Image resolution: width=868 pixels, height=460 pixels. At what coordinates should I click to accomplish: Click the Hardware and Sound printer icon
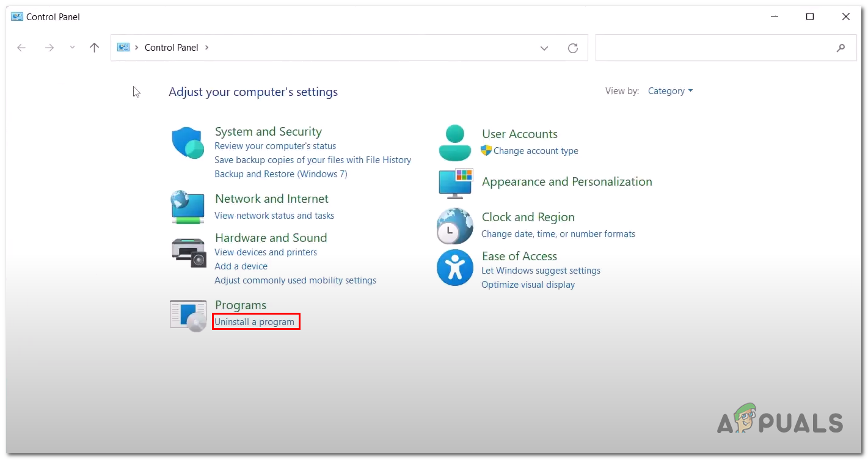coord(188,252)
